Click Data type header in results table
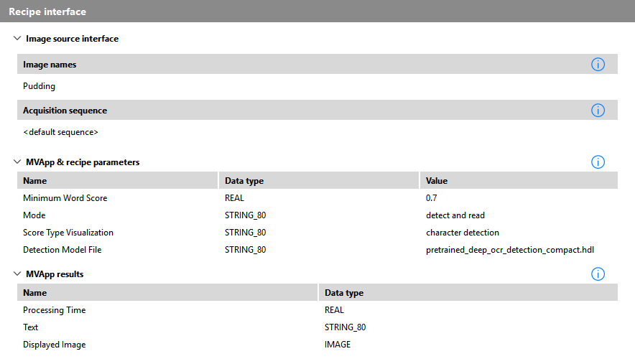The image size is (635, 364). (344, 293)
